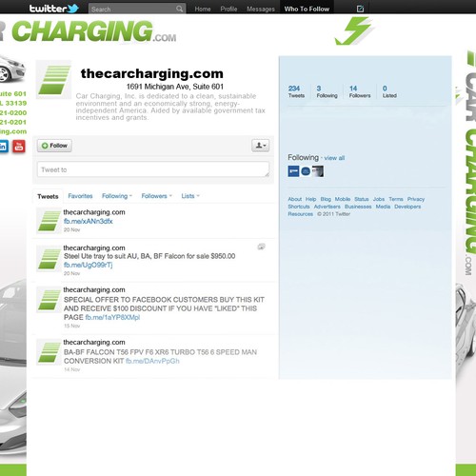
Task: Click the thecarcharging.com profile heading
Action: (x=152, y=73)
